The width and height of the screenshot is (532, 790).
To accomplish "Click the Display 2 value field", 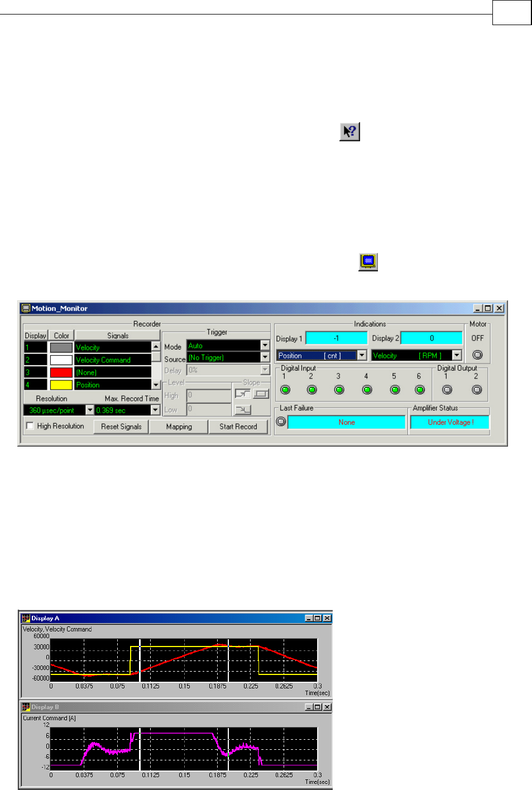I will 432,338.
